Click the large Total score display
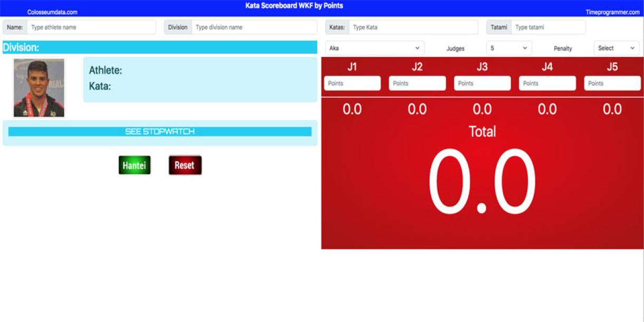Screen dimensions: 644x322 click(x=481, y=182)
